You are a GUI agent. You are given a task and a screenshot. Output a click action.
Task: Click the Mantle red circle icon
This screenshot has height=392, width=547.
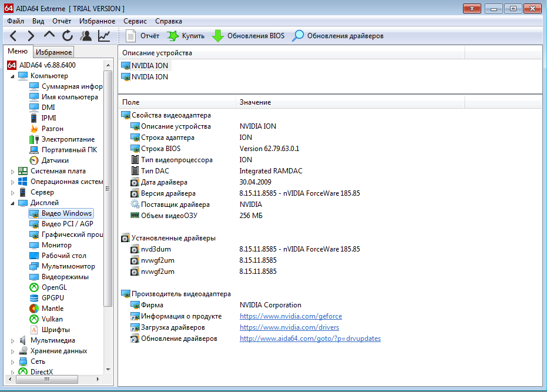pos(34,309)
